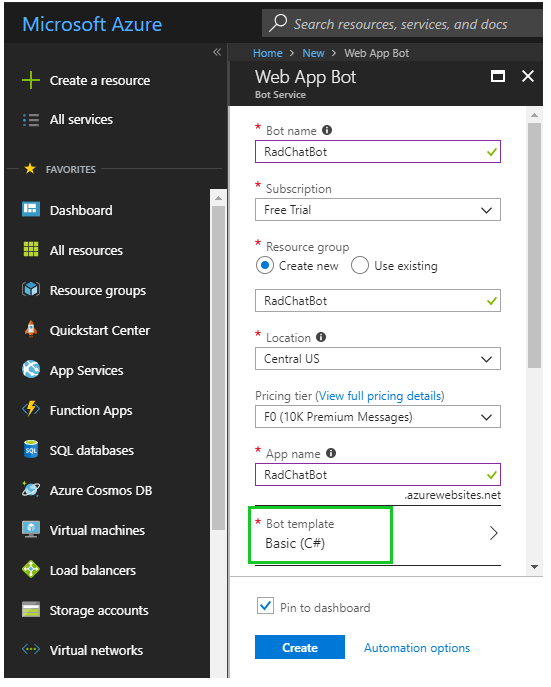
Task: Collapse the sidebar with double chevron
Action: [217, 52]
